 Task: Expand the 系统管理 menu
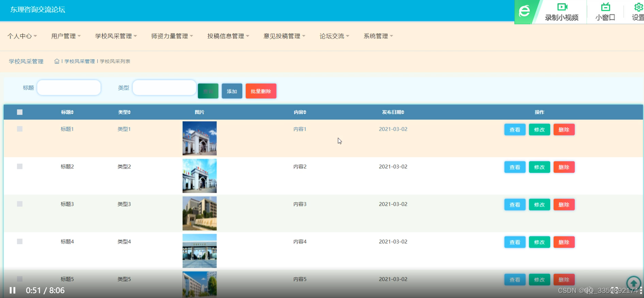click(x=378, y=36)
